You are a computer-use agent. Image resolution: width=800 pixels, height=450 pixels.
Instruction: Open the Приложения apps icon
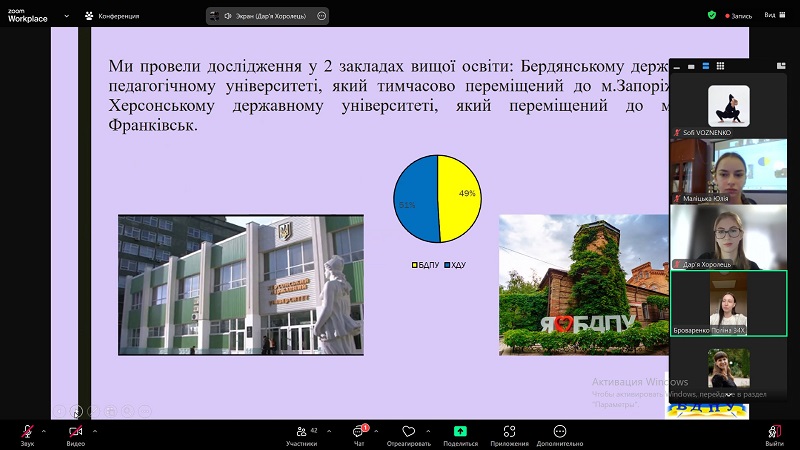tap(509, 432)
